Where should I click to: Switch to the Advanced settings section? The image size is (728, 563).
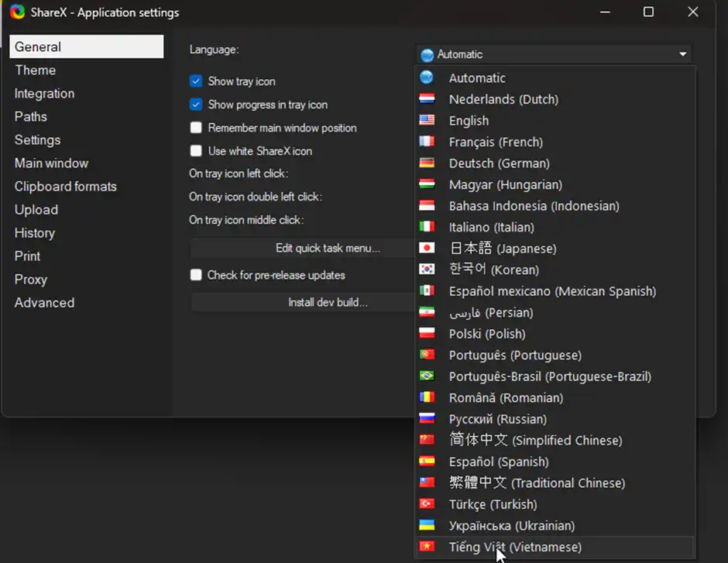tap(44, 302)
